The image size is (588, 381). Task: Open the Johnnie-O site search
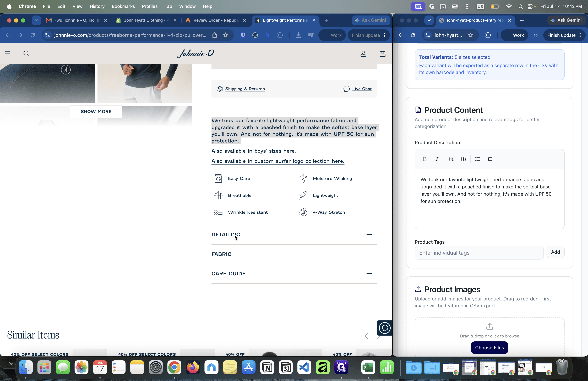click(26, 54)
